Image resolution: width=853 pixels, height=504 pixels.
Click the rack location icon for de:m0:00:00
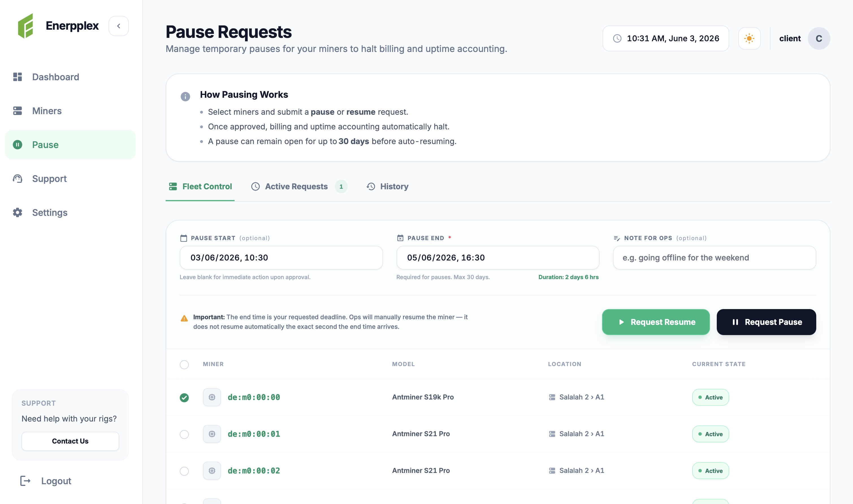coord(552,397)
